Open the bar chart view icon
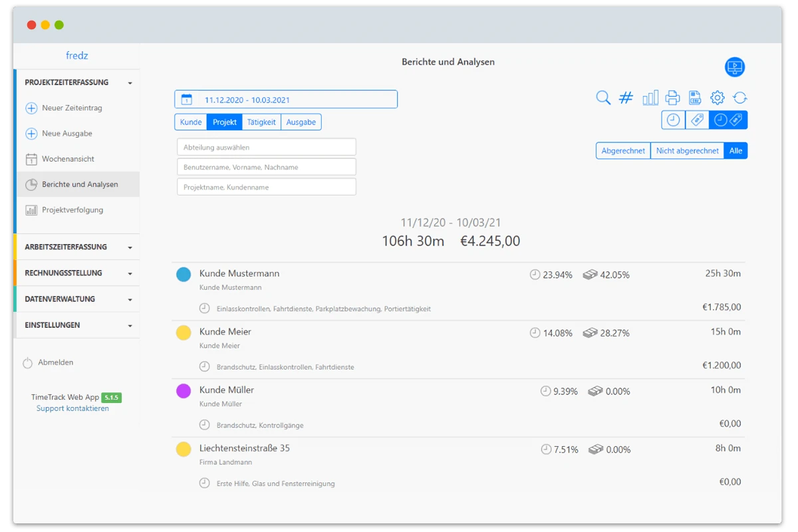 [x=650, y=98]
